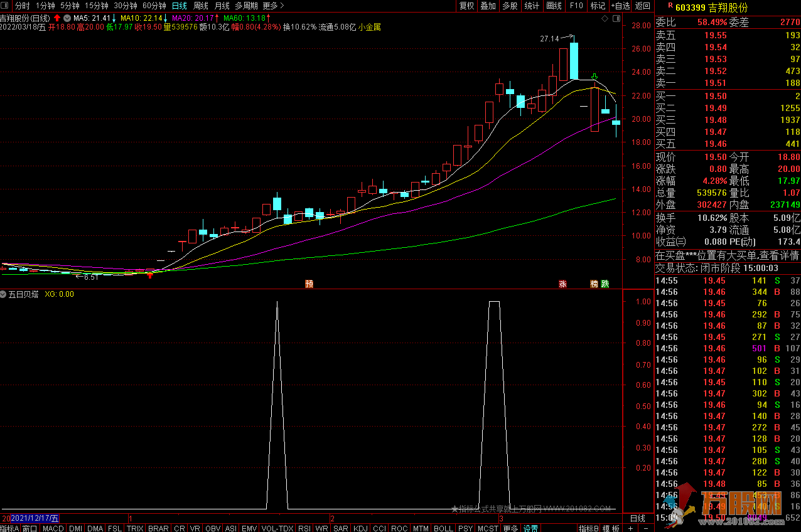Click the 小金属 sector link
This screenshot has width=801, height=532.
(370, 27)
